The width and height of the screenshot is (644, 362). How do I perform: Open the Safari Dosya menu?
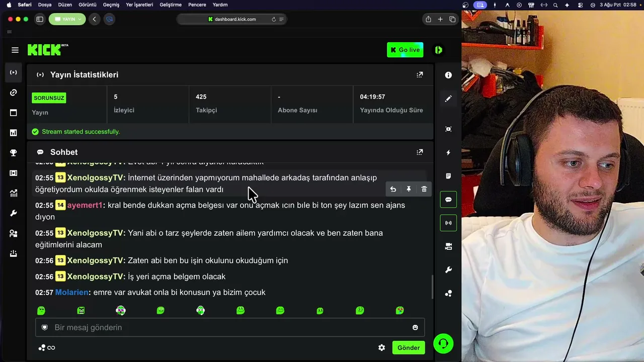tap(45, 5)
